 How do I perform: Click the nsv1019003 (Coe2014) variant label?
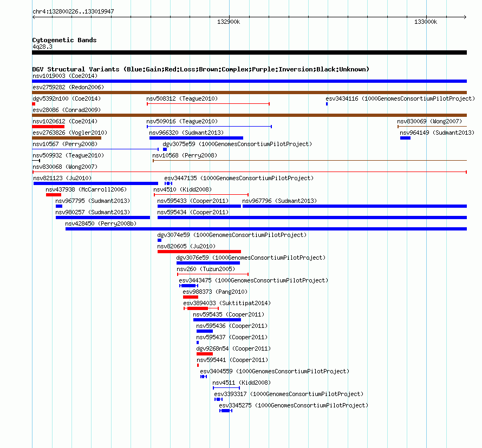point(65,76)
